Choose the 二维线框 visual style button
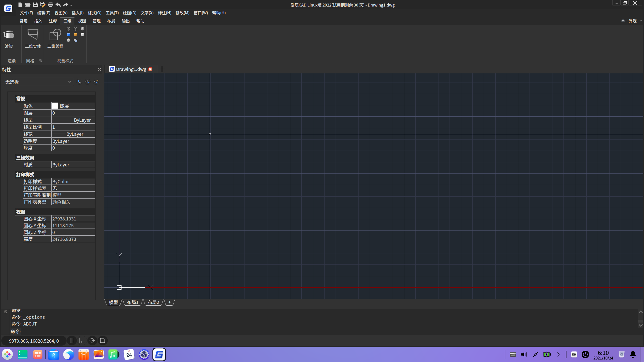Image resolution: width=644 pixels, height=362 pixels. (x=55, y=35)
